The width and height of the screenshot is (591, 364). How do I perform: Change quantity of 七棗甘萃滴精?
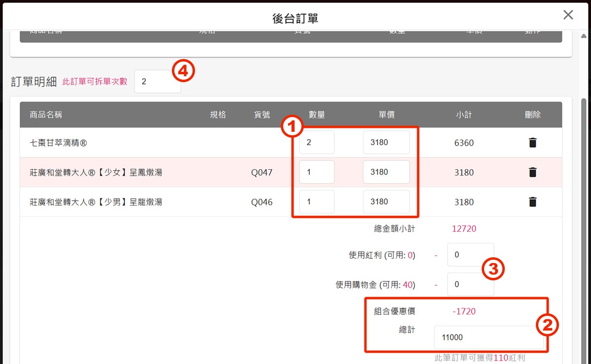tap(317, 142)
